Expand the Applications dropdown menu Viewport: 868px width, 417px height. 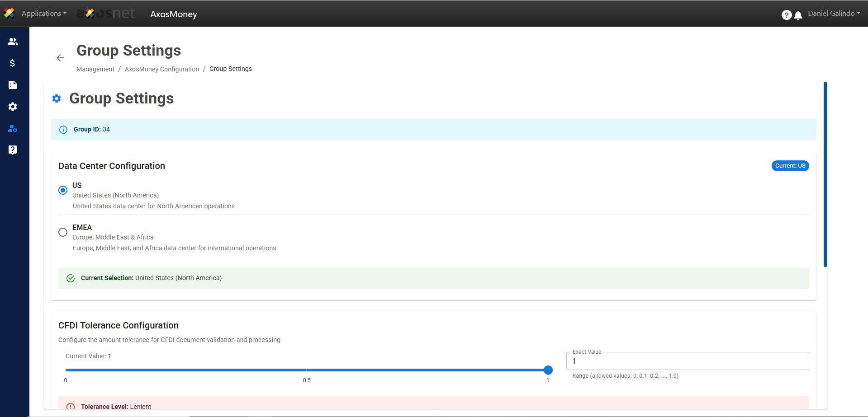click(43, 14)
